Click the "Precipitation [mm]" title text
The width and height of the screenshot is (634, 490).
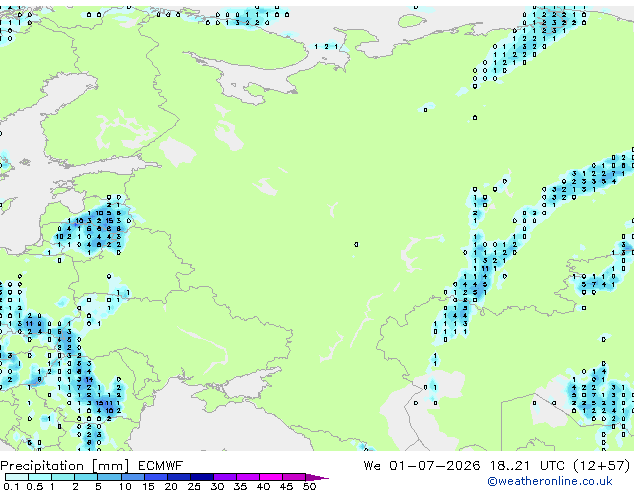pos(65,466)
